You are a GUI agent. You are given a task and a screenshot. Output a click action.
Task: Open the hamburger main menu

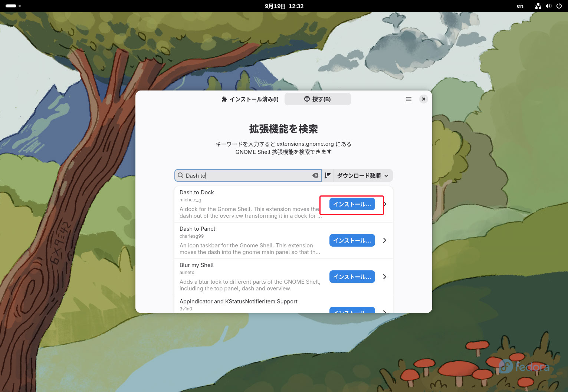tap(409, 99)
